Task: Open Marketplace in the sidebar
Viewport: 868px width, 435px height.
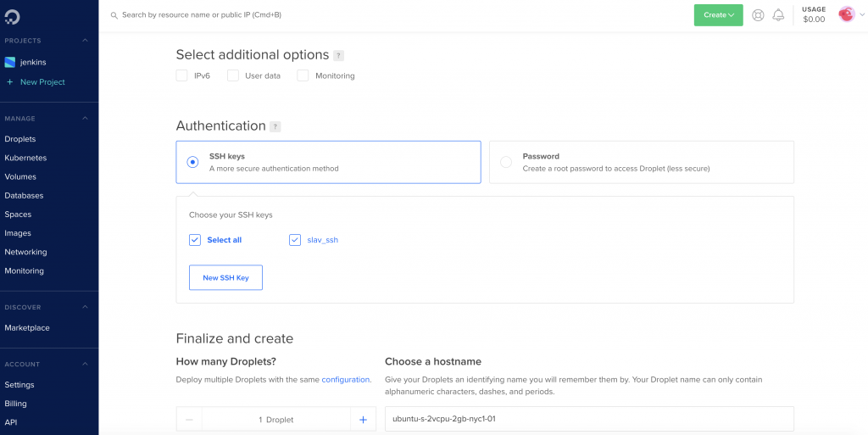Action: [x=27, y=327]
